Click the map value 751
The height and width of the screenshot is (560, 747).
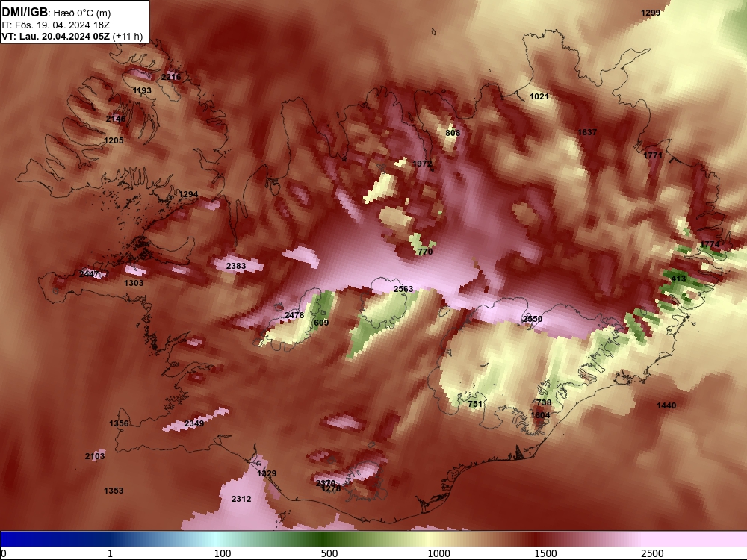tap(475, 404)
